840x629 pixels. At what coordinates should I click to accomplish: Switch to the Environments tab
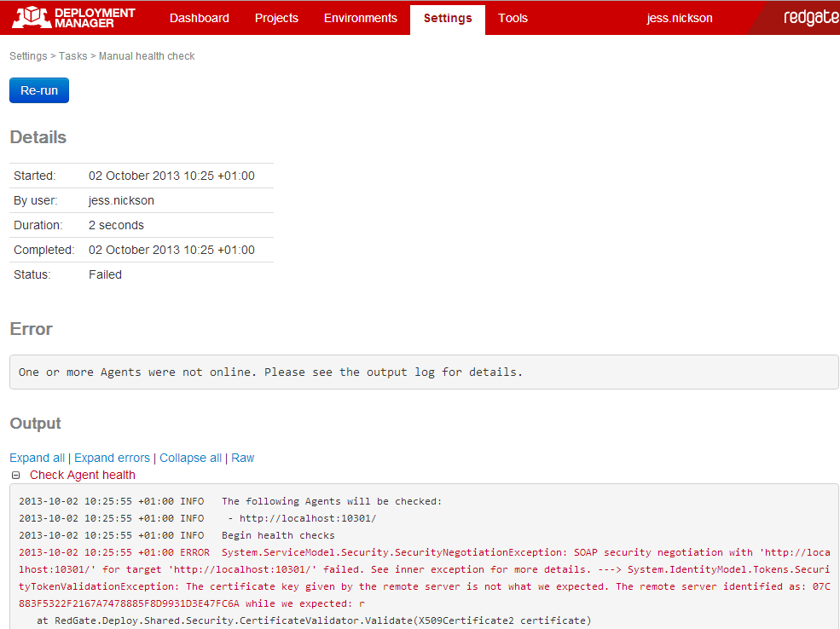pos(360,18)
